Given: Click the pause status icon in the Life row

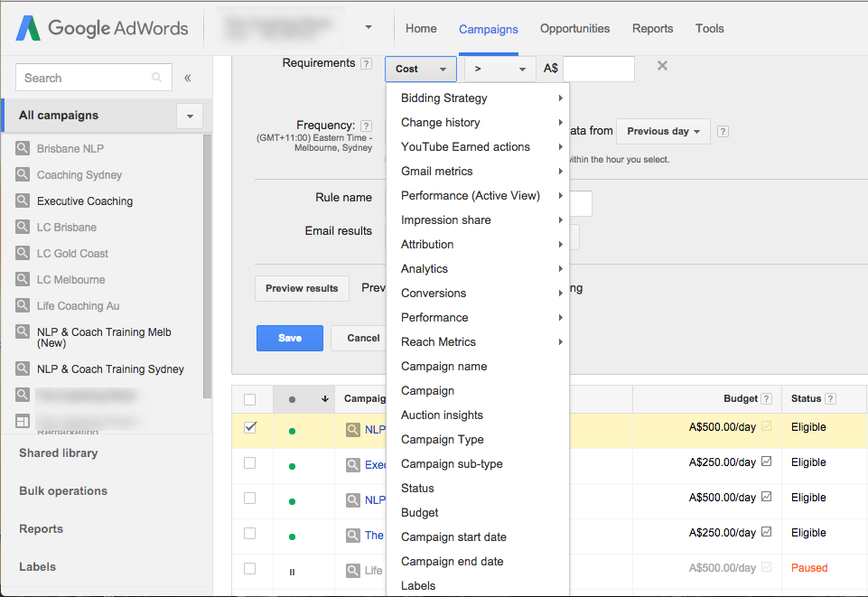Looking at the screenshot, I should click(x=292, y=572).
